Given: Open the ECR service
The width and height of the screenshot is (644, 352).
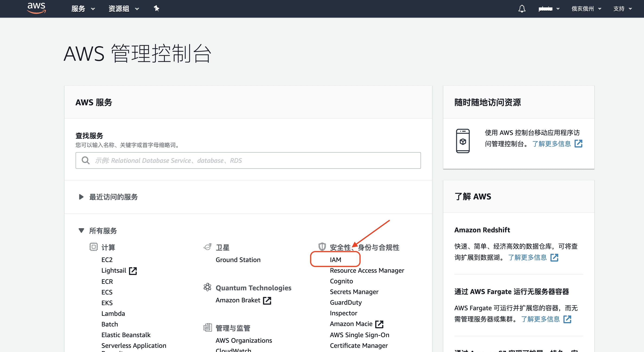Looking at the screenshot, I should click(x=107, y=282).
